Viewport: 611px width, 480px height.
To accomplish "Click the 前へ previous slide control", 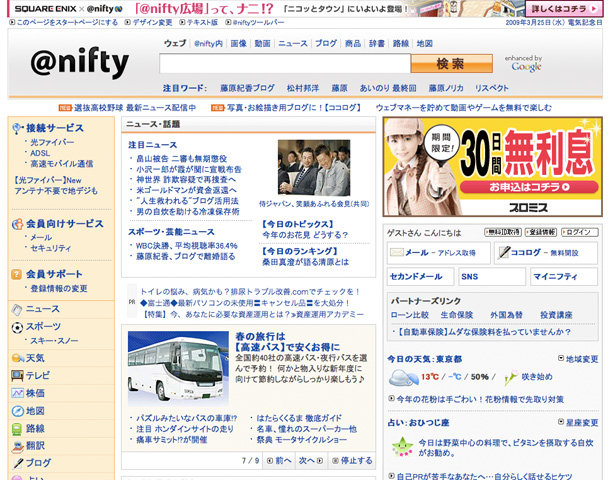I will [279, 461].
